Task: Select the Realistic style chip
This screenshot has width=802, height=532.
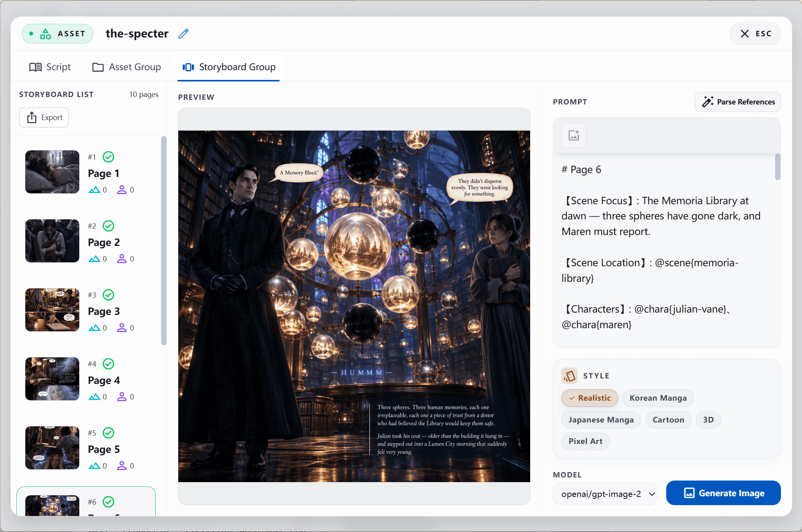Action: click(590, 398)
